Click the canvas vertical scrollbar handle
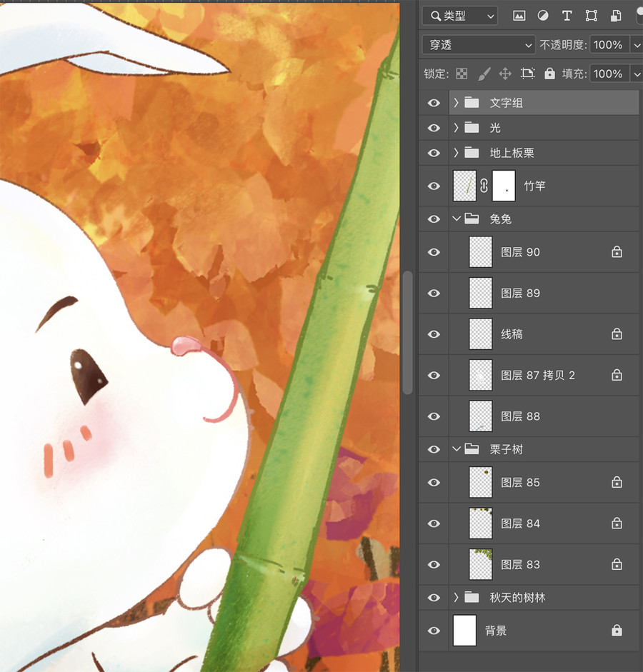643x672 pixels. tap(408, 333)
